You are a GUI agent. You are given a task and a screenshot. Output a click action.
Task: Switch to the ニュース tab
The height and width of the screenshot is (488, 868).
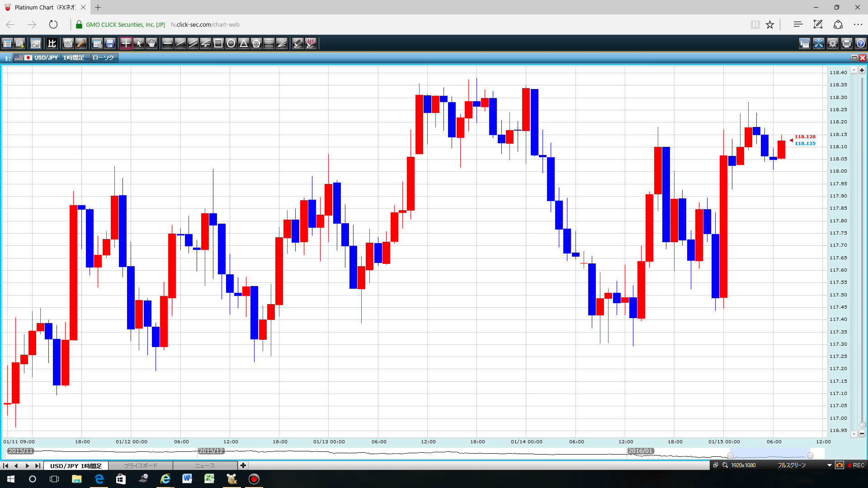tap(205, 465)
